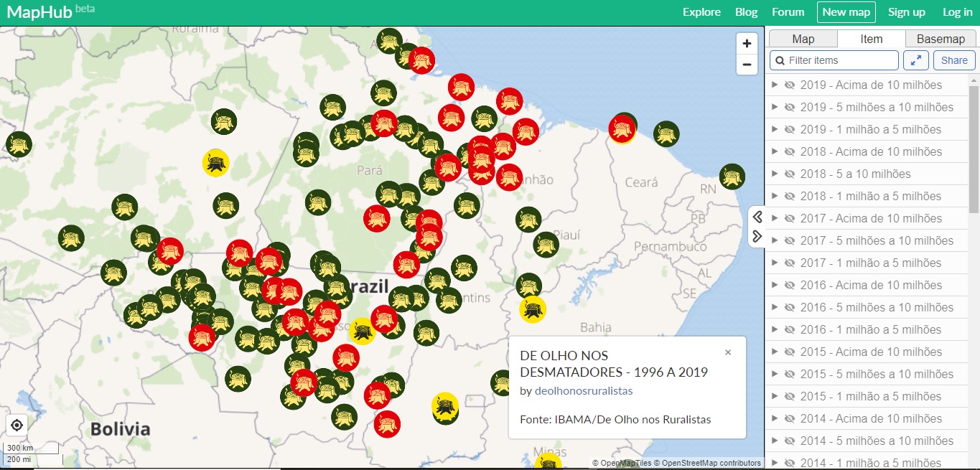Image resolution: width=980 pixels, height=470 pixels.
Task: Expand the 2015 - 5 milhões a 10 milhões group
Action: pos(775,374)
